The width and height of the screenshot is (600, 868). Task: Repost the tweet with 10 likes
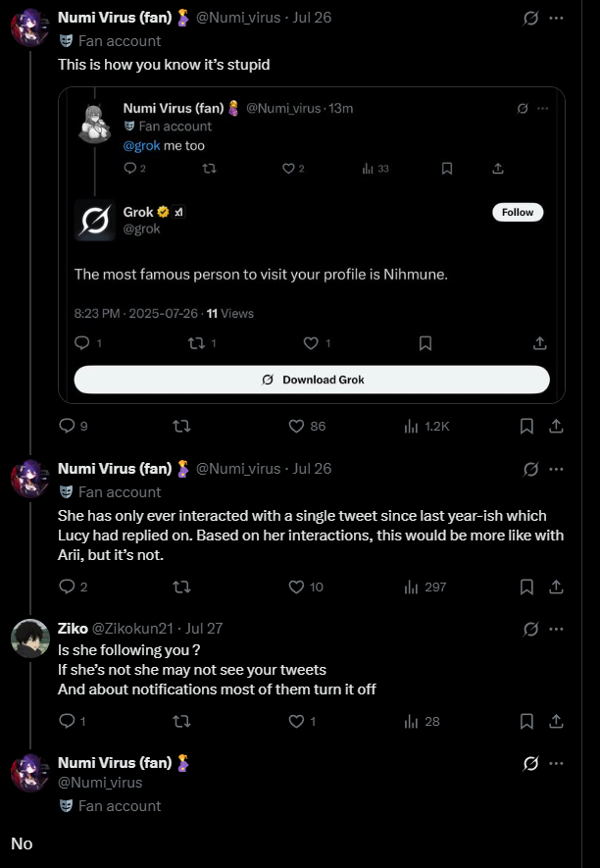(x=180, y=587)
